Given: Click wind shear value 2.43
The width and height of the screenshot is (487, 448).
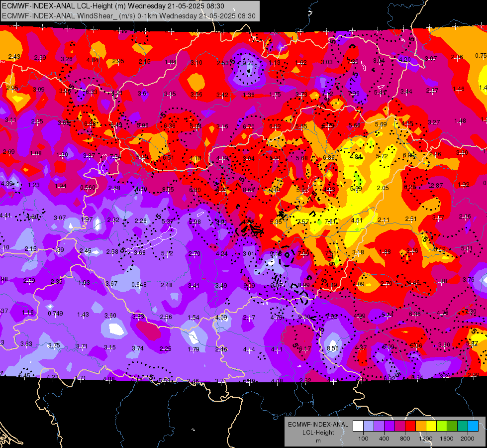Looking at the screenshot, I should (14, 57).
